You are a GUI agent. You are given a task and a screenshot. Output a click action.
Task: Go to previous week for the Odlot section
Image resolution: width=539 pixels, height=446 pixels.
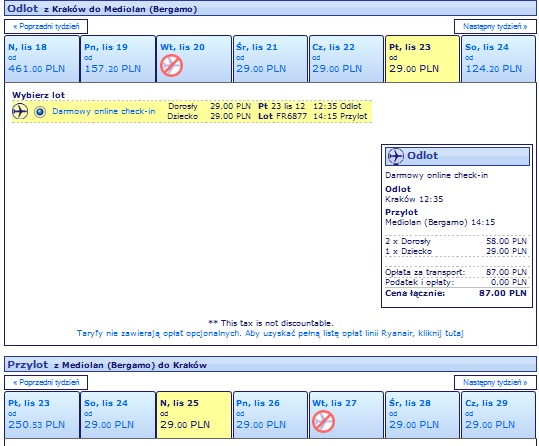(x=46, y=26)
